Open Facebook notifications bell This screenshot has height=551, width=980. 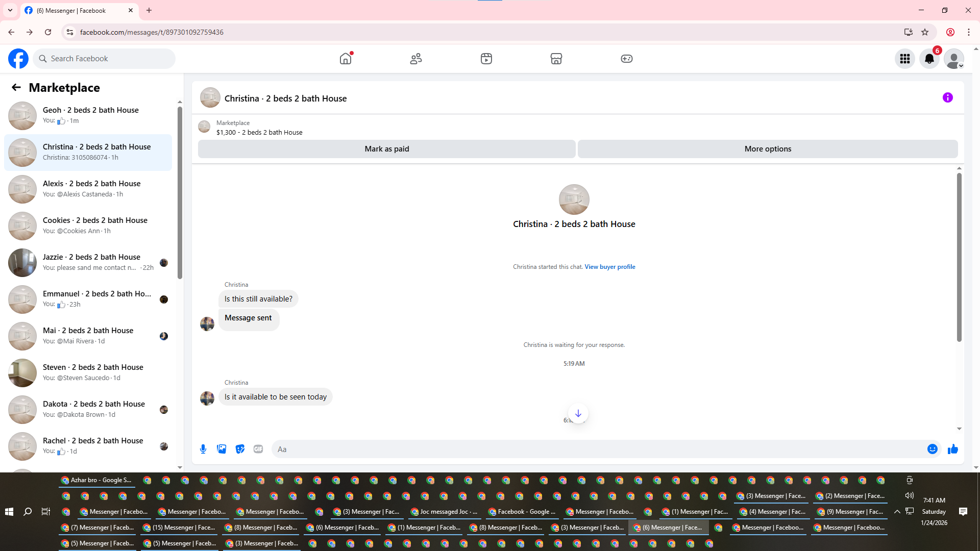tap(929, 59)
